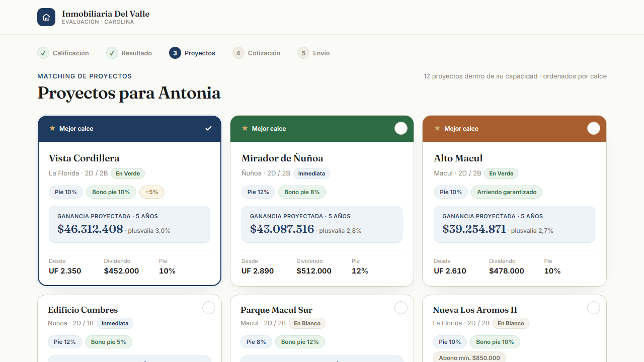Click the star icon on Vista Cordillera's header
Viewport: 644px width, 362px height.
[52, 128]
